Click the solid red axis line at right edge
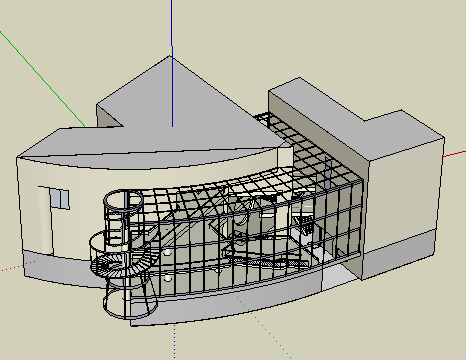 point(455,154)
